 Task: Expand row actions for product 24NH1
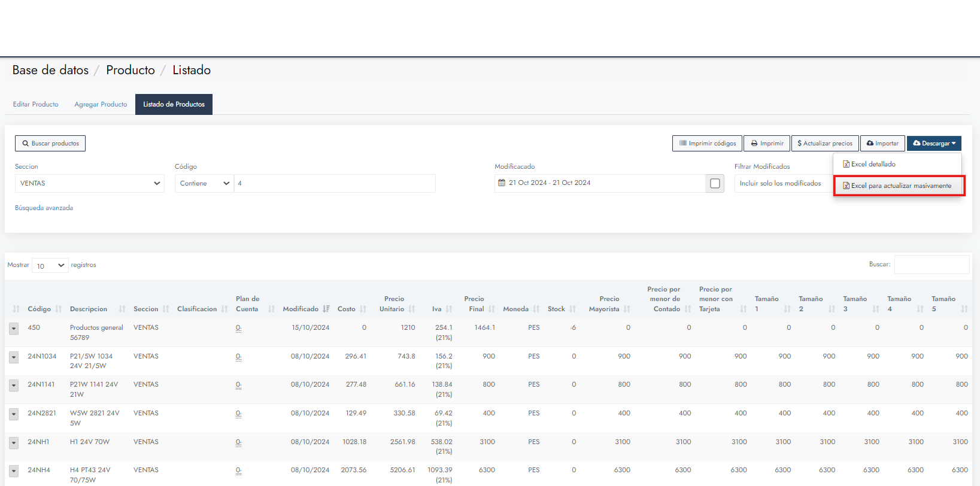[x=14, y=443]
